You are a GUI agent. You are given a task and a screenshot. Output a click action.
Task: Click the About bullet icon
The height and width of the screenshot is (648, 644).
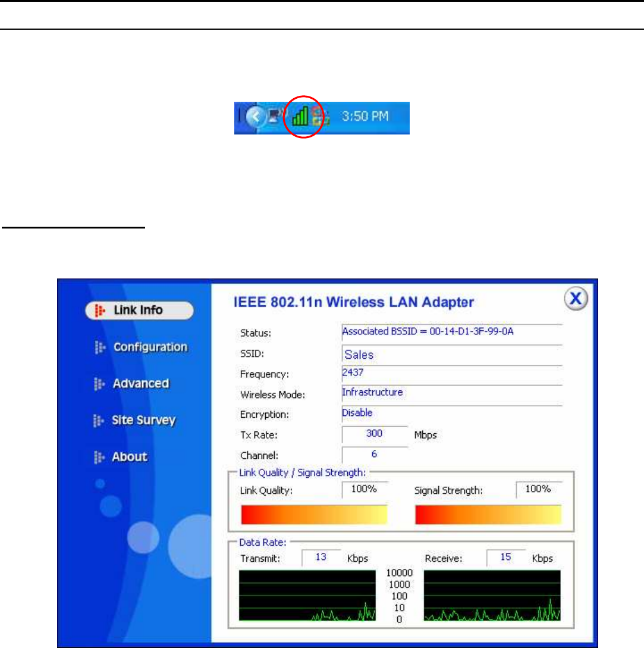(99, 457)
